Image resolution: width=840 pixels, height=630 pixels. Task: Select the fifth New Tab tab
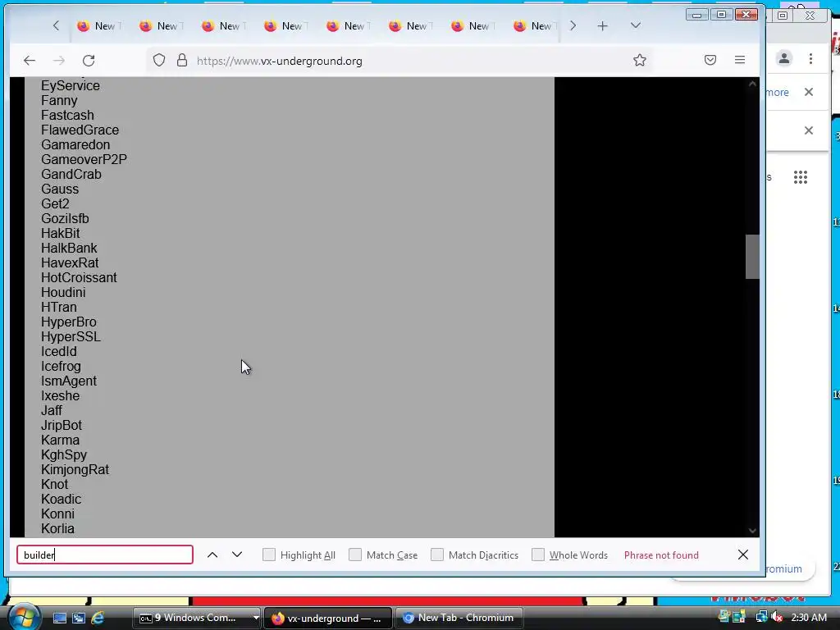(349, 25)
